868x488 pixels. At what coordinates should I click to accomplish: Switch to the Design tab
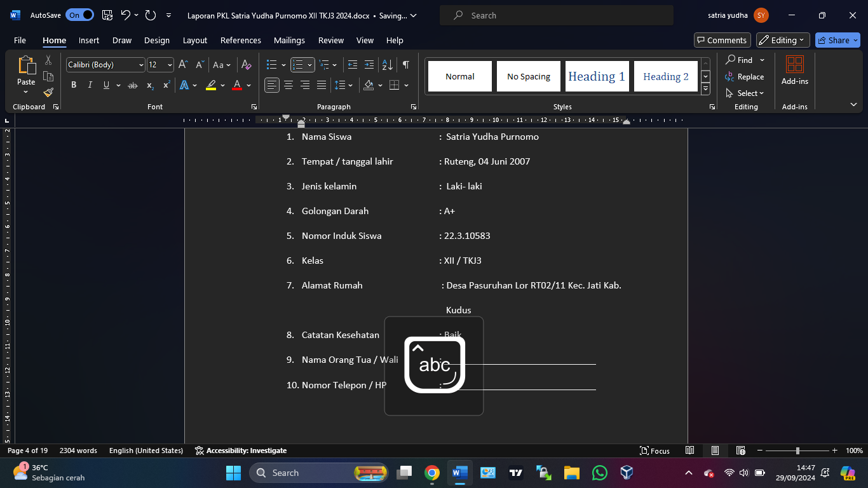157,40
